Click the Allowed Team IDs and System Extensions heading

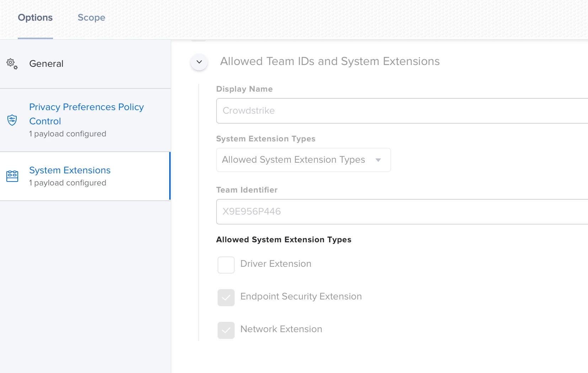pos(330,61)
